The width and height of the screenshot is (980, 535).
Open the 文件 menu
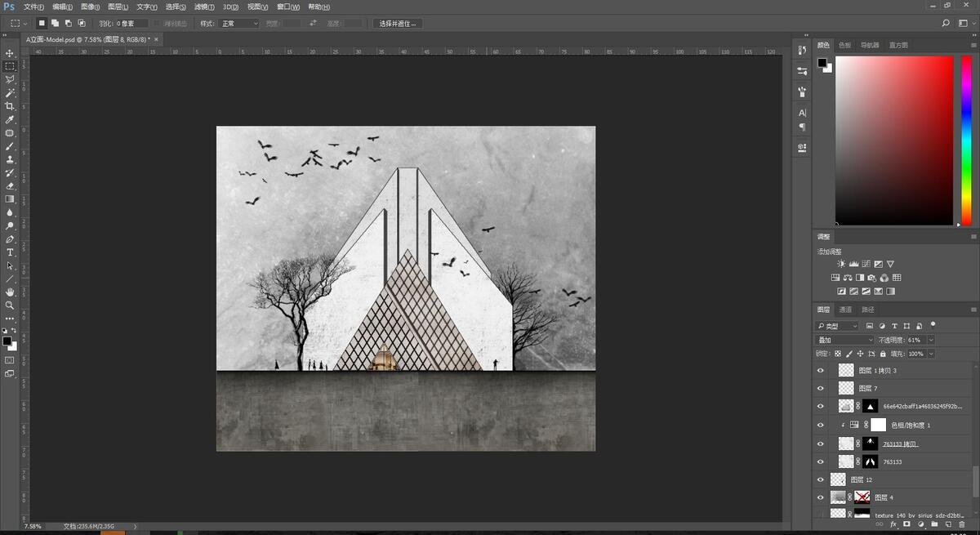click(x=33, y=7)
